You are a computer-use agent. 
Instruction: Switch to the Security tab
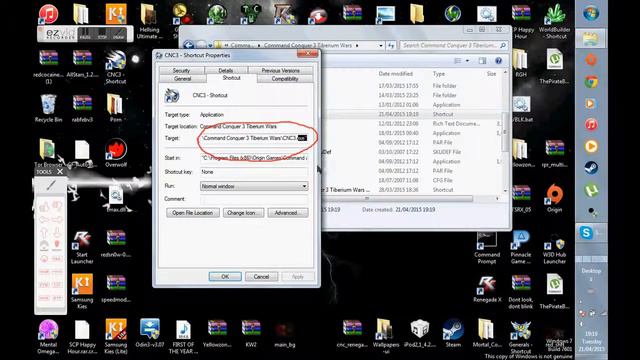(x=181, y=71)
